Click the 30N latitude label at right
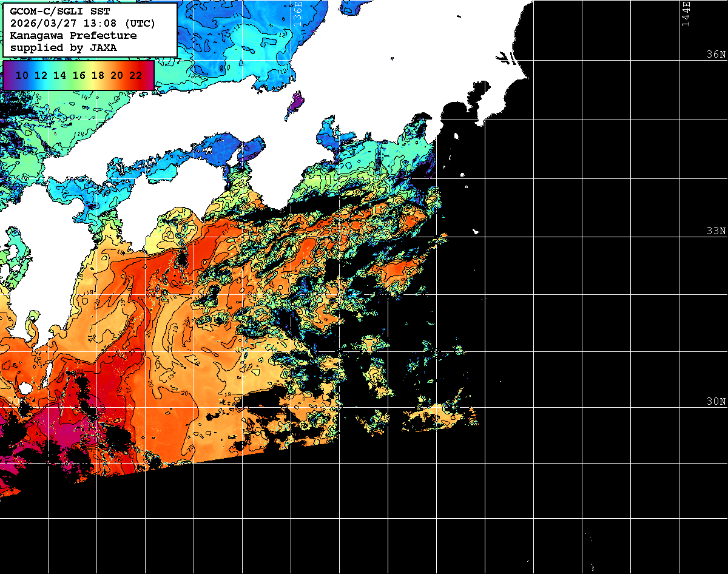 pyautogui.click(x=716, y=402)
